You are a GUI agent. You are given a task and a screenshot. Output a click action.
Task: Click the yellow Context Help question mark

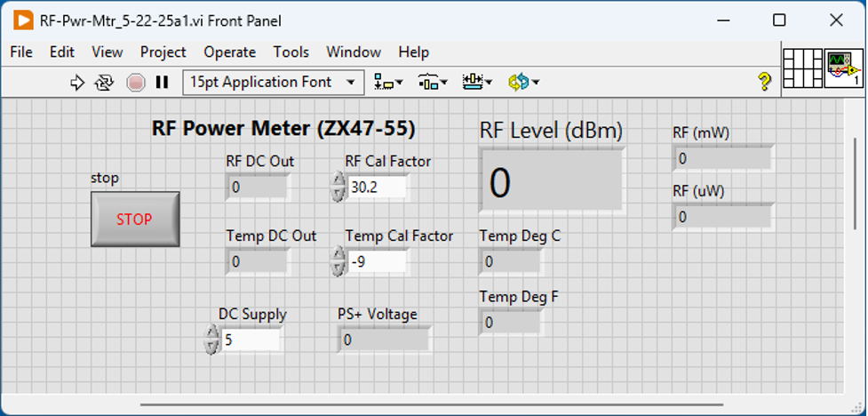tap(764, 82)
